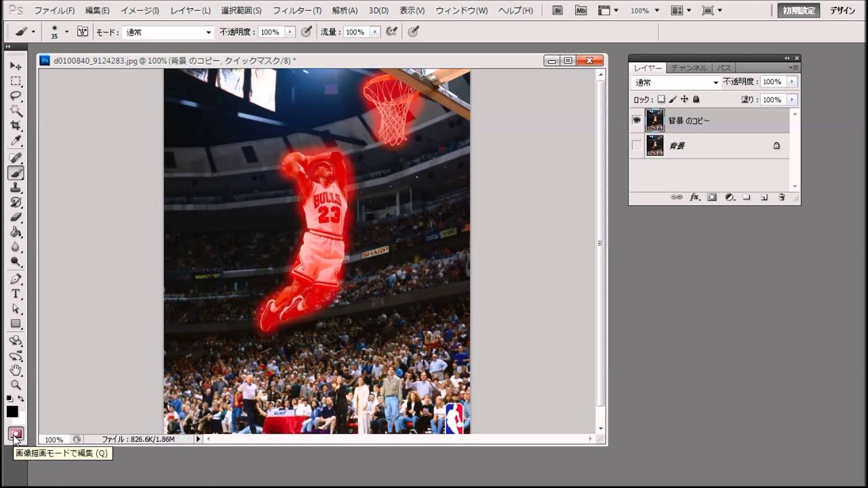This screenshot has height=488, width=868.
Task: Toggle lock position
Action: pos(684,99)
